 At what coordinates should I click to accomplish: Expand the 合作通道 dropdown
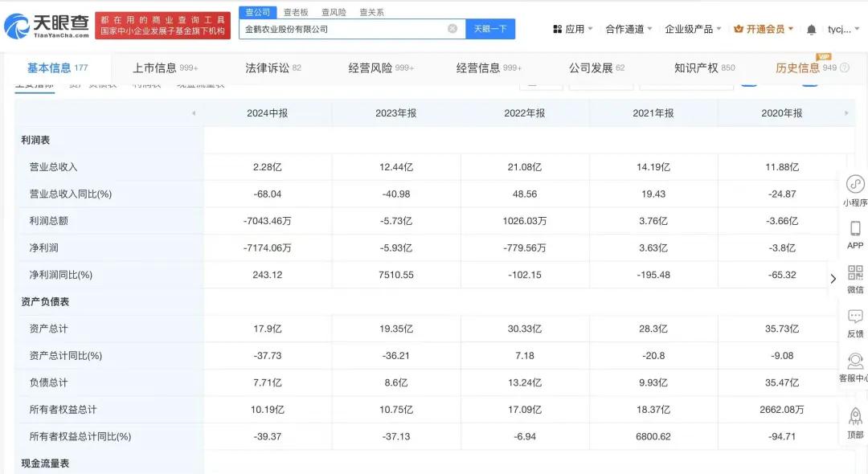point(650,29)
